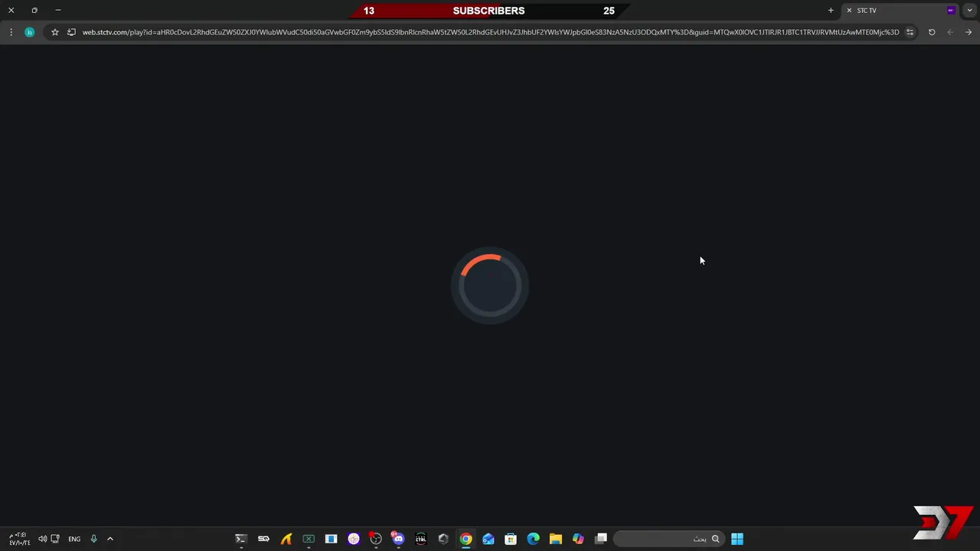This screenshot has width=980, height=551.
Task: Open File Explorer from the taskbar
Action: tap(556, 539)
